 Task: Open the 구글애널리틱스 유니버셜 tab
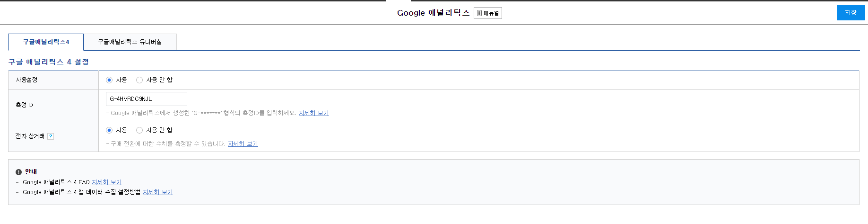click(x=130, y=42)
